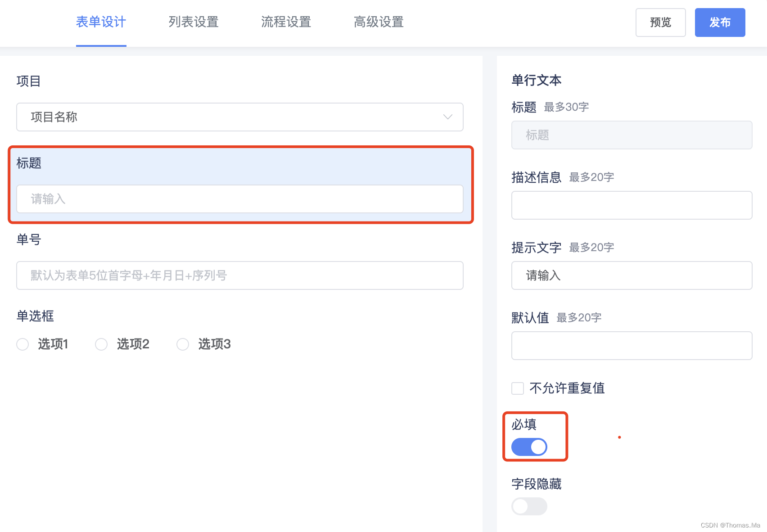This screenshot has height=532, width=767.
Task: Check the 不允许重复值 checkbox
Action: pyautogui.click(x=518, y=388)
